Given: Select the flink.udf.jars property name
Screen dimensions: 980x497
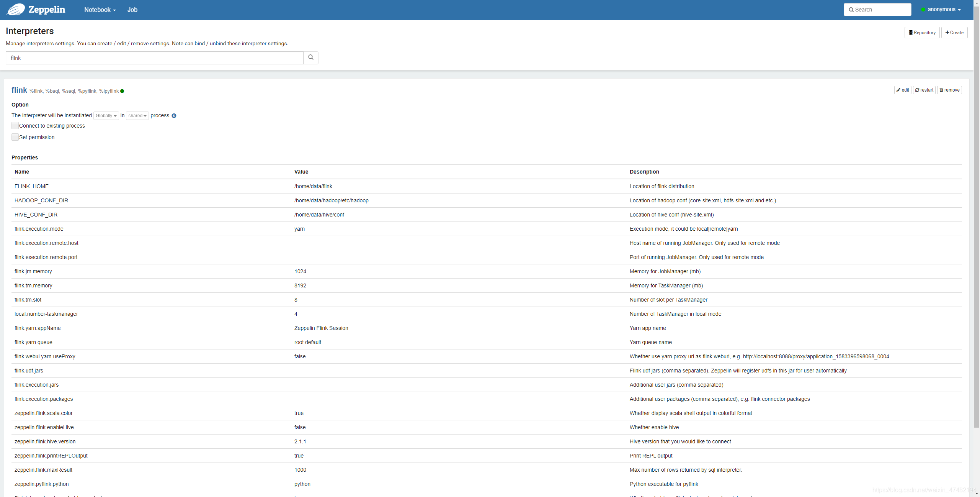Looking at the screenshot, I should click(x=29, y=371).
